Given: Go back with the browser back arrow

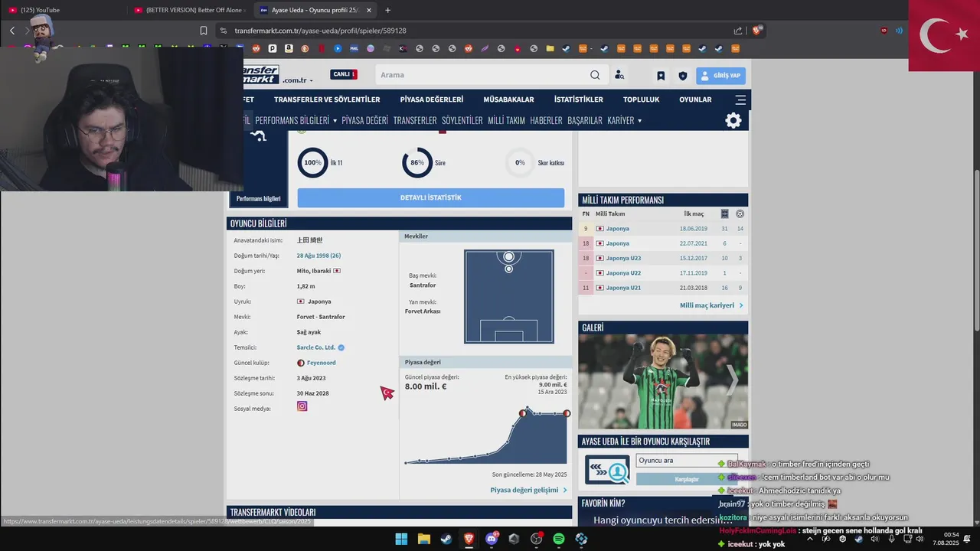Looking at the screenshot, I should [x=12, y=31].
